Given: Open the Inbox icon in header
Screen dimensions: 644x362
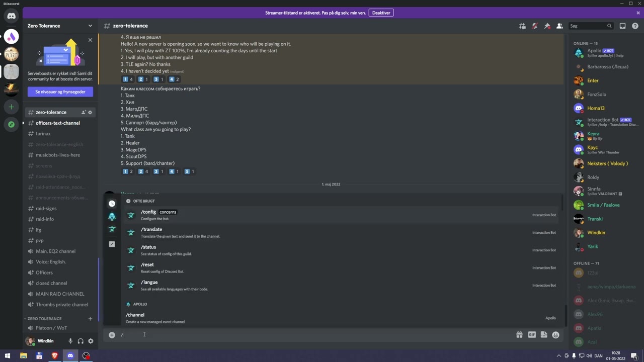Looking at the screenshot, I should (x=622, y=26).
